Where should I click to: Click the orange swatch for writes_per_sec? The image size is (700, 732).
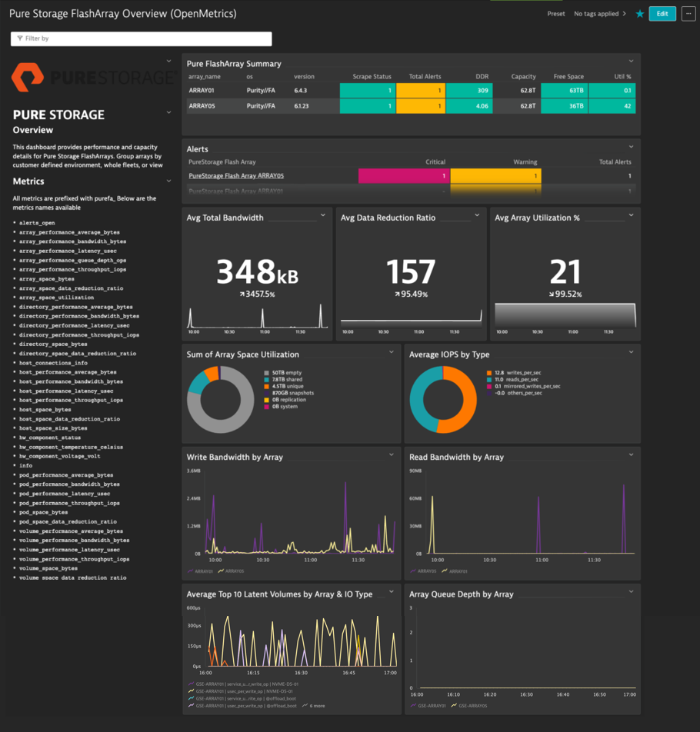489,373
